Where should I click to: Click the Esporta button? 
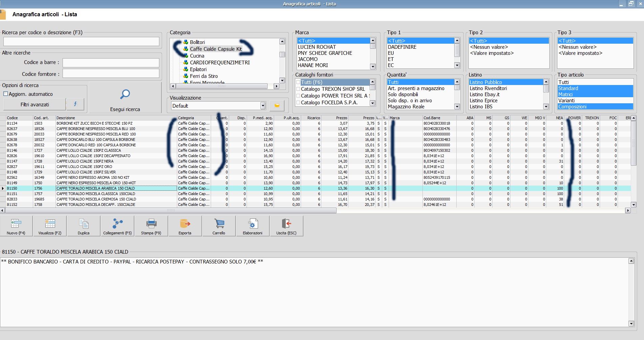185,226
